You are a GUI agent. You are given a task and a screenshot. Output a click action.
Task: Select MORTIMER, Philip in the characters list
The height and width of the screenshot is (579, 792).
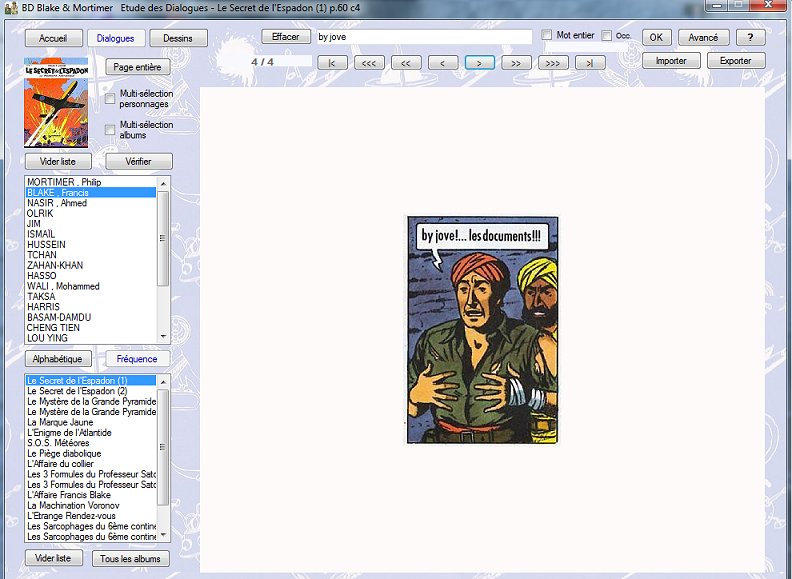pos(91,182)
